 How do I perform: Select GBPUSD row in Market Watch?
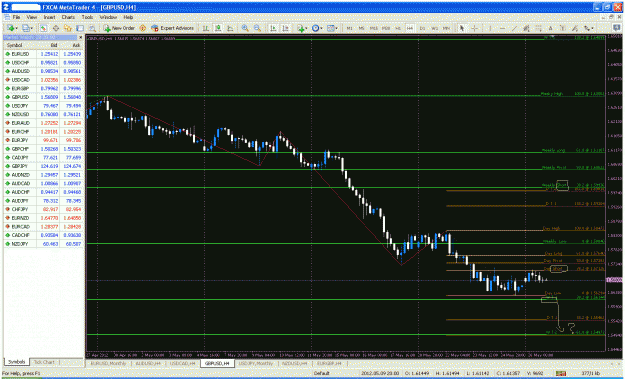[x=43, y=97]
